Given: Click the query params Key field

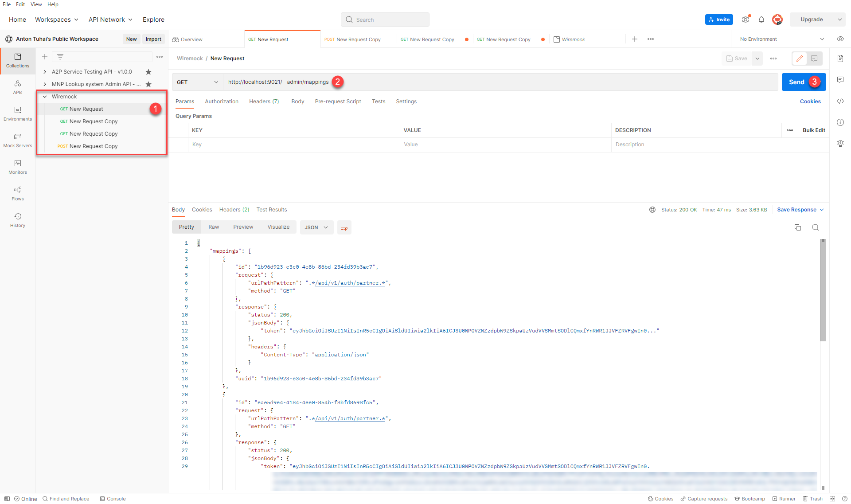Looking at the screenshot, I should click(294, 145).
